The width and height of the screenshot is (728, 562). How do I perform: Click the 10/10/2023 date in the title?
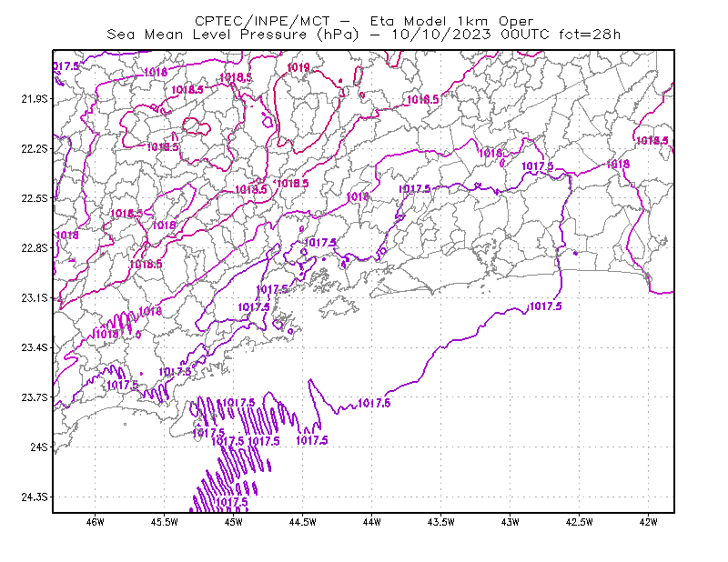coord(441,35)
